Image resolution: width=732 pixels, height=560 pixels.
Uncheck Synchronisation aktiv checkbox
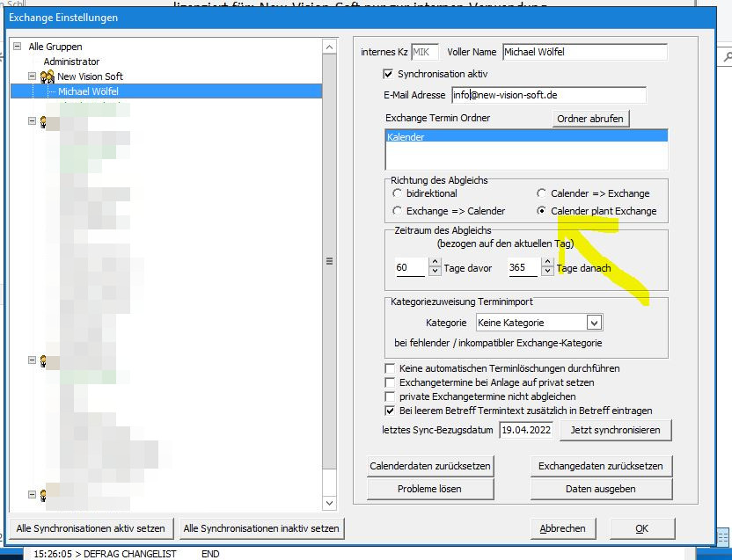point(389,75)
